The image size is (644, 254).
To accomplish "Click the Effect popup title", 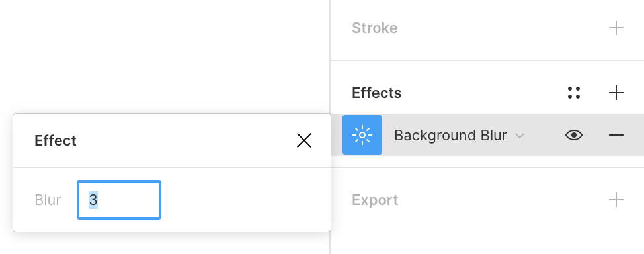I will [x=56, y=141].
